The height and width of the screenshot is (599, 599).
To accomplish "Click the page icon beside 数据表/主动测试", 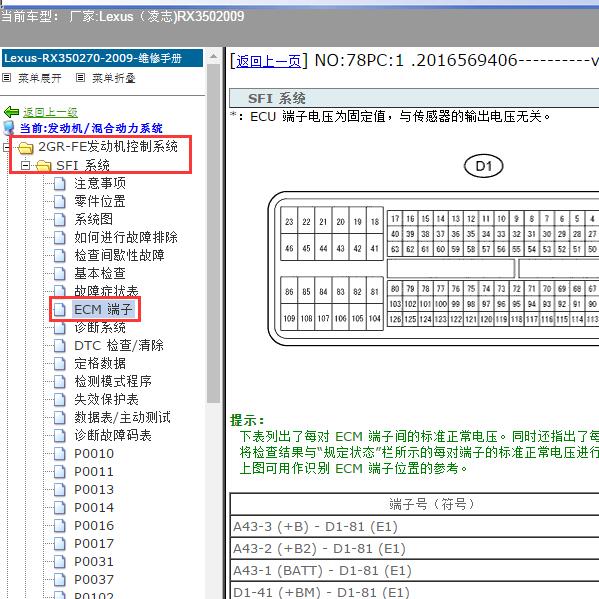I will tap(60, 417).
